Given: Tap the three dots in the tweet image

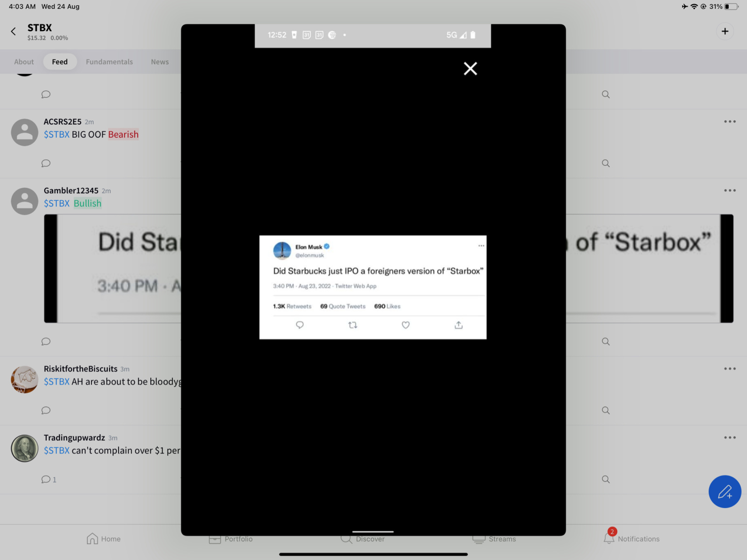Looking at the screenshot, I should pyautogui.click(x=481, y=246).
